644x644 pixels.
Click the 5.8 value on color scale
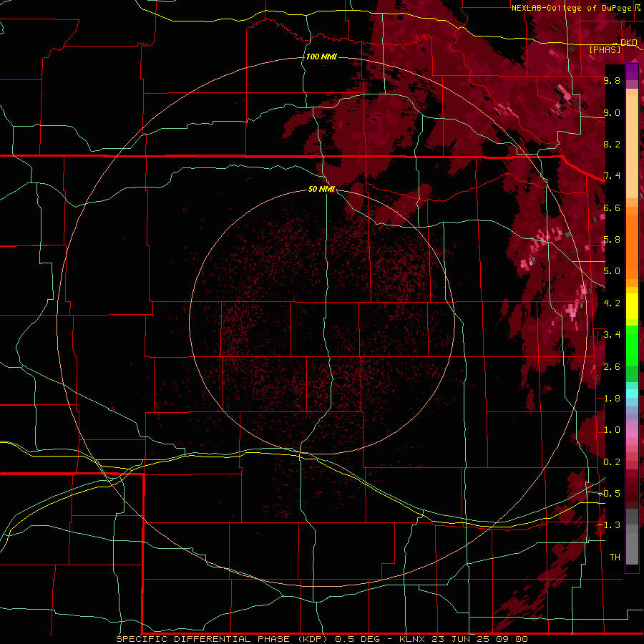(x=612, y=240)
